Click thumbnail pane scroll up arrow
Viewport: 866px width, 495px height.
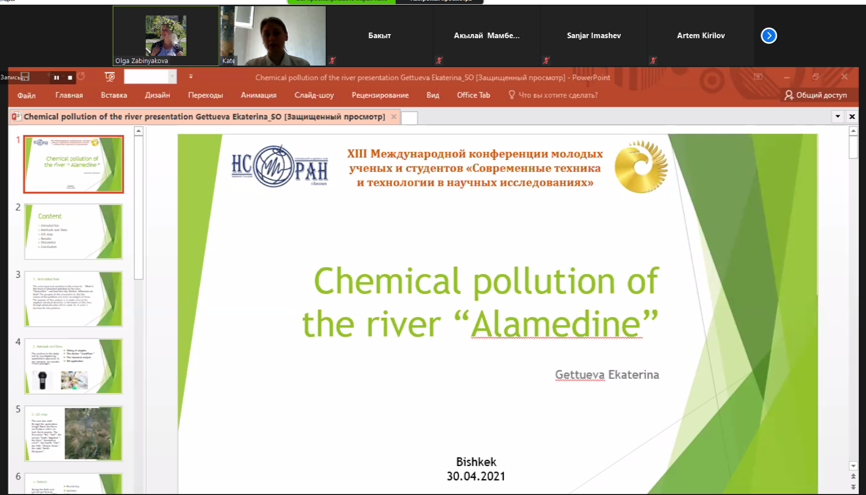tap(139, 131)
